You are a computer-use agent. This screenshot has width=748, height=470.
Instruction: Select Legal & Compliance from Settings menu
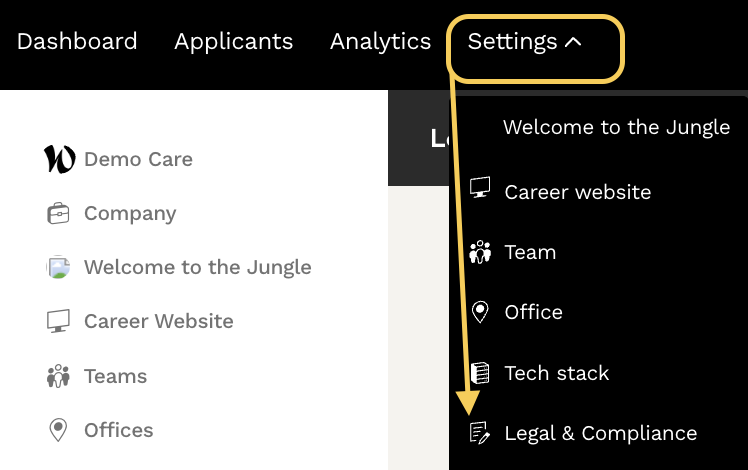coord(600,433)
